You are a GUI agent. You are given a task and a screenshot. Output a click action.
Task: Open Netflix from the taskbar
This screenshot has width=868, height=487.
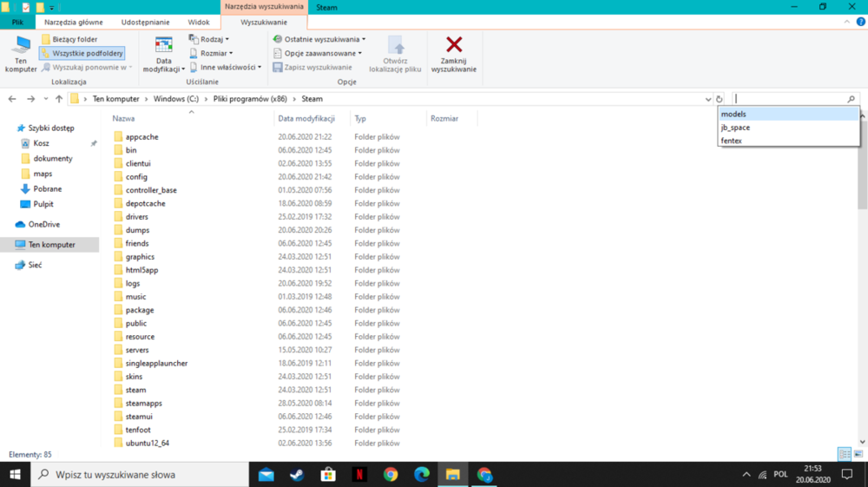pyautogui.click(x=359, y=475)
